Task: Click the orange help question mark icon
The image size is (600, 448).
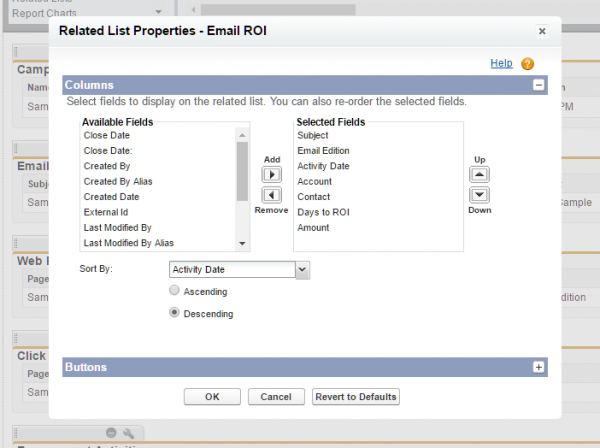Action: [528, 64]
